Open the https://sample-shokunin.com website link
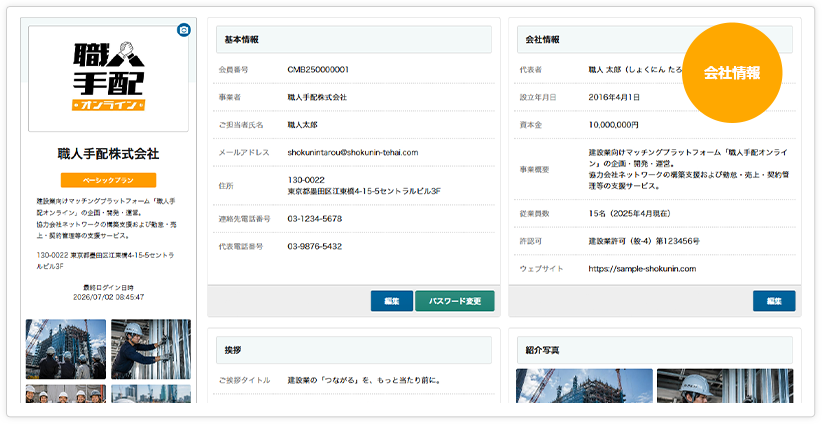Screen dimensions: 822x424 (x=642, y=269)
